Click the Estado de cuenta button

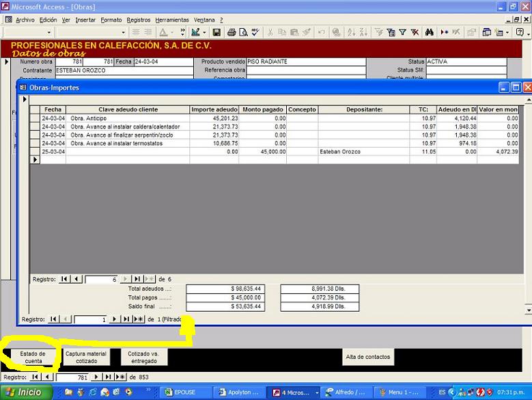click(33, 357)
